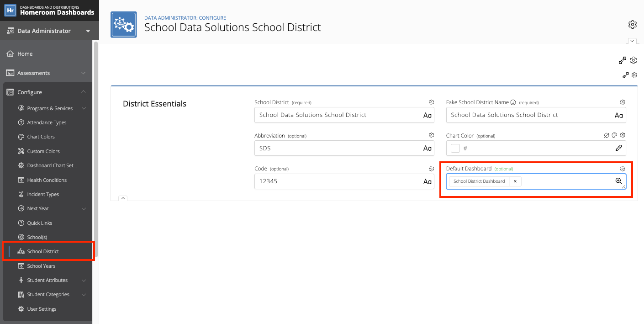Expand the Student Categories chevron
The width and height of the screenshot is (644, 324).
pyautogui.click(x=84, y=294)
